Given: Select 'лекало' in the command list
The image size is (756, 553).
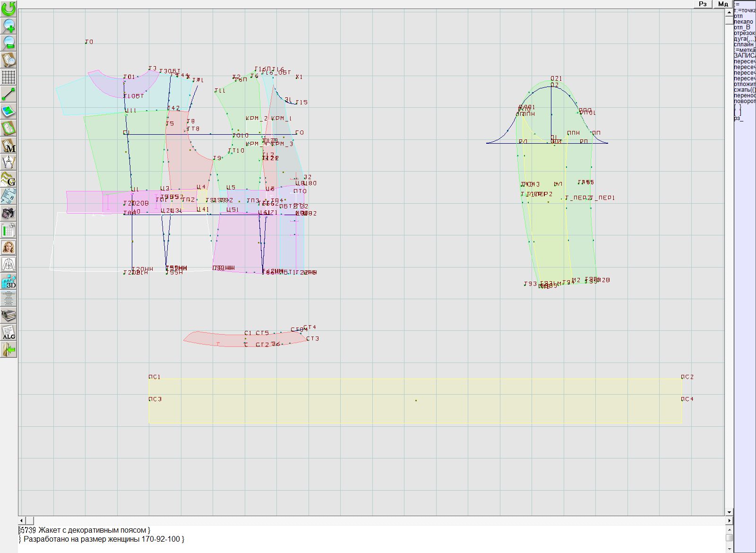Looking at the screenshot, I should [743, 22].
